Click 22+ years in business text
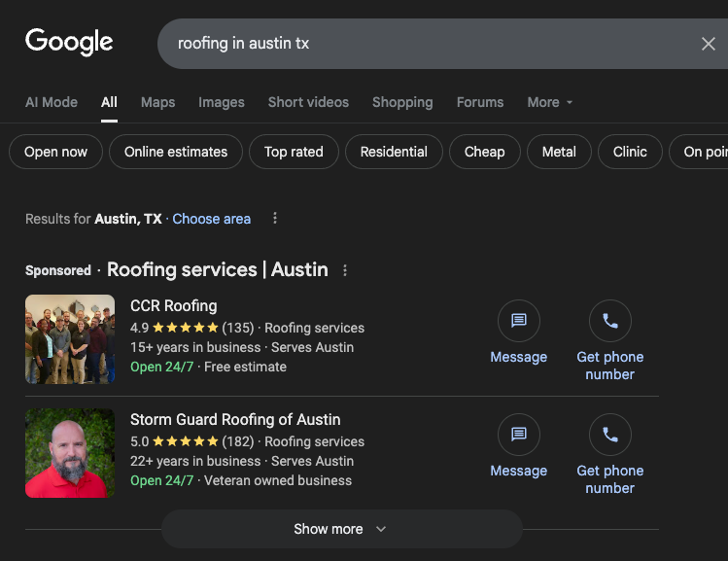 pyautogui.click(x=195, y=461)
